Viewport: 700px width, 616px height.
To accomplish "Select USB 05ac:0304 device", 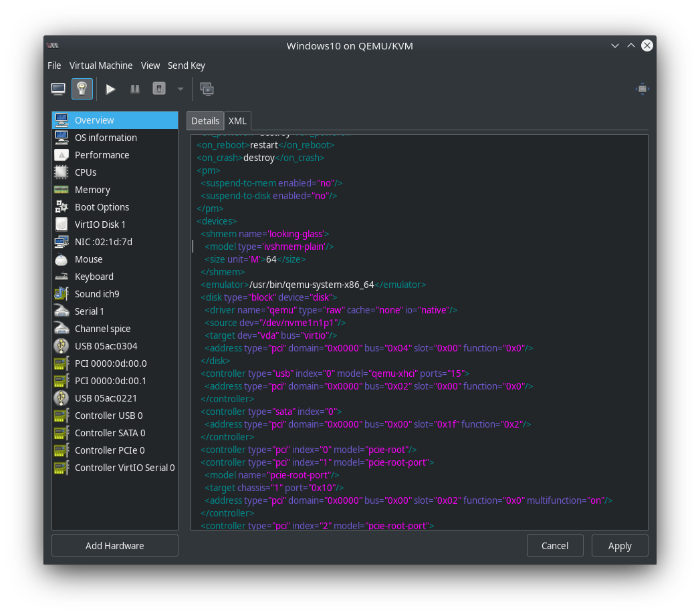I will [115, 346].
